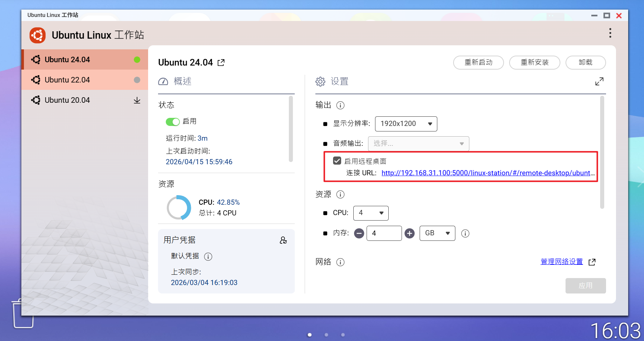Go to third desktop page dot
The width and height of the screenshot is (644, 341).
point(343,335)
